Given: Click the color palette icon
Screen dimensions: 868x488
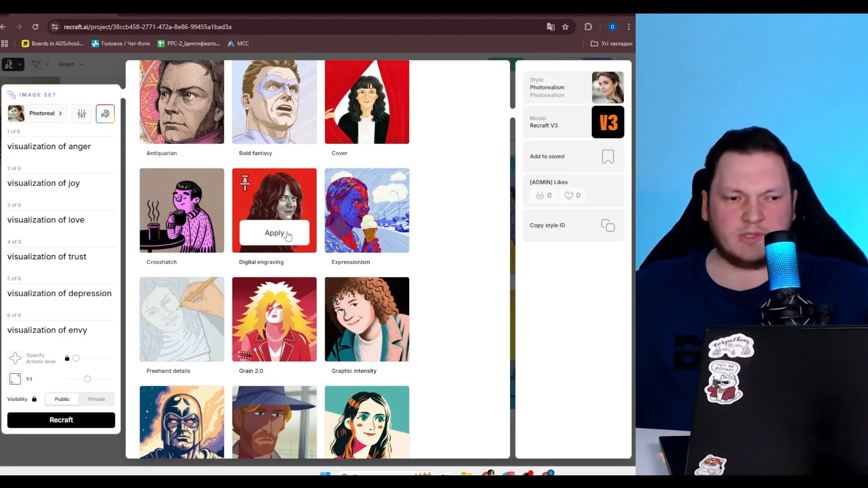Looking at the screenshot, I should (105, 114).
